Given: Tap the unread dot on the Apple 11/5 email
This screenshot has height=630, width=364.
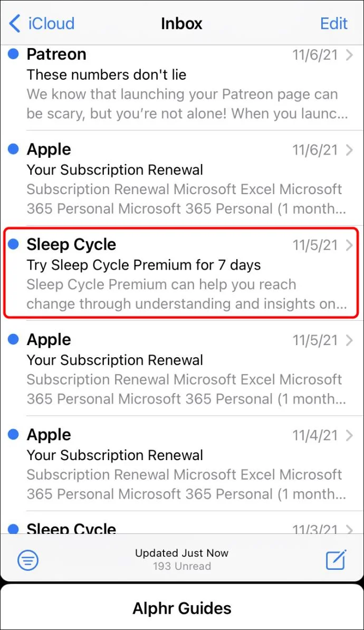Looking at the screenshot, I should [x=13, y=340].
